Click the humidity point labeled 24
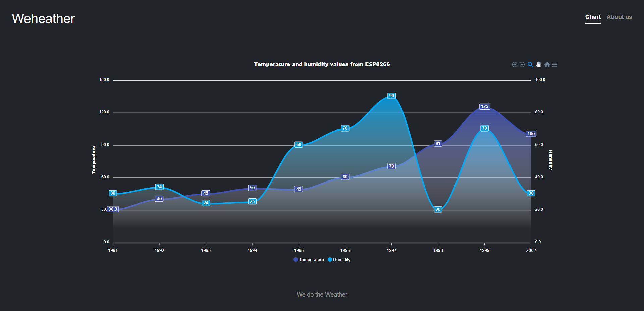Screen dimensions: 644x311 point(206,203)
